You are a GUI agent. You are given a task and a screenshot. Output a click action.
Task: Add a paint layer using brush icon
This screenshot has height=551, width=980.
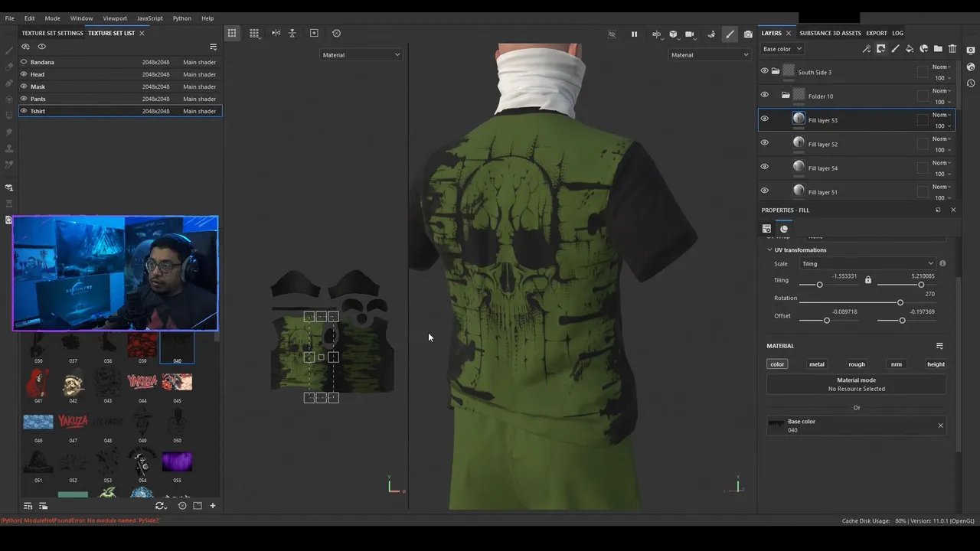tap(895, 49)
